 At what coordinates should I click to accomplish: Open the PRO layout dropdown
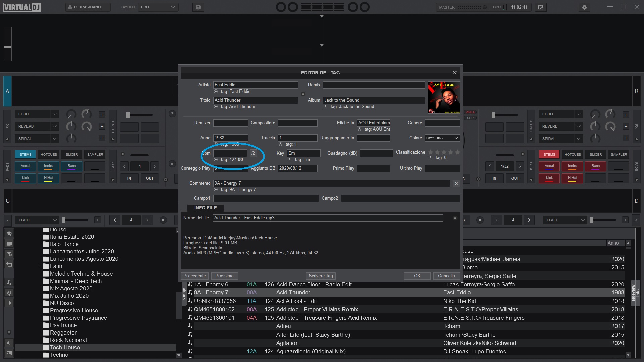158,7
